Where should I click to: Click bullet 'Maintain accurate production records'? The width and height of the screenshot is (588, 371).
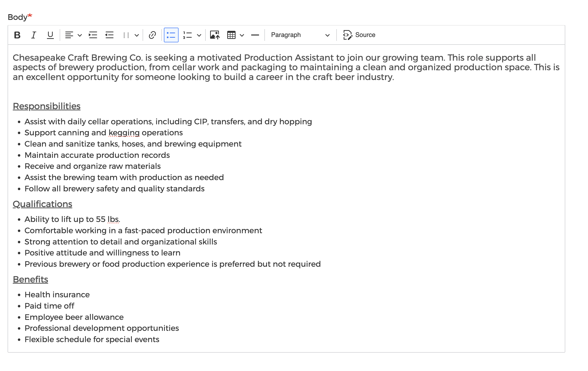pyautogui.click(x=97, y=155)
